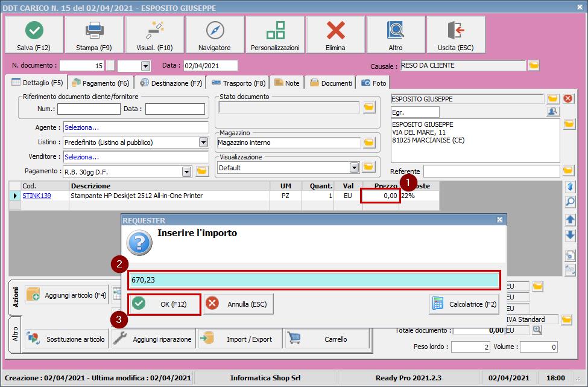588x387 pixels.
Task: Click contact person icon near Egr. field
Action: coord(553,112)
